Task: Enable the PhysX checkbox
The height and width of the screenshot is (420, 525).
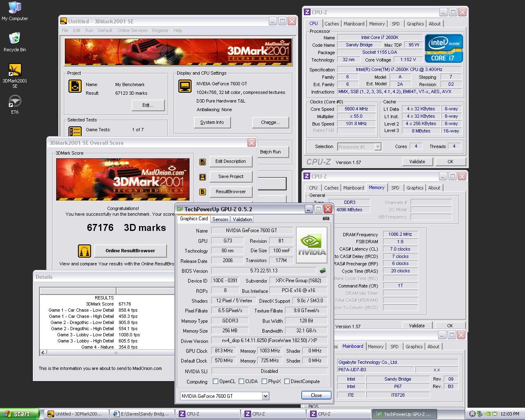Action: click(264, 381)
